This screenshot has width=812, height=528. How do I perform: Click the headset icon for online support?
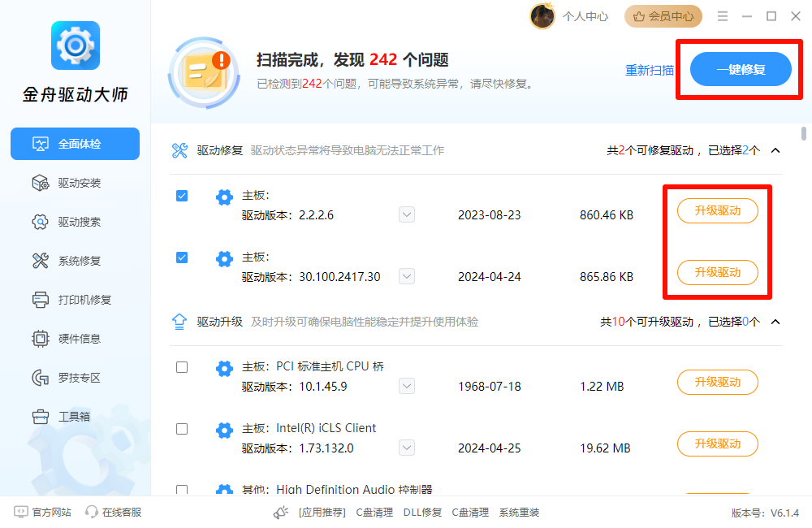click(x=92, y=513)
